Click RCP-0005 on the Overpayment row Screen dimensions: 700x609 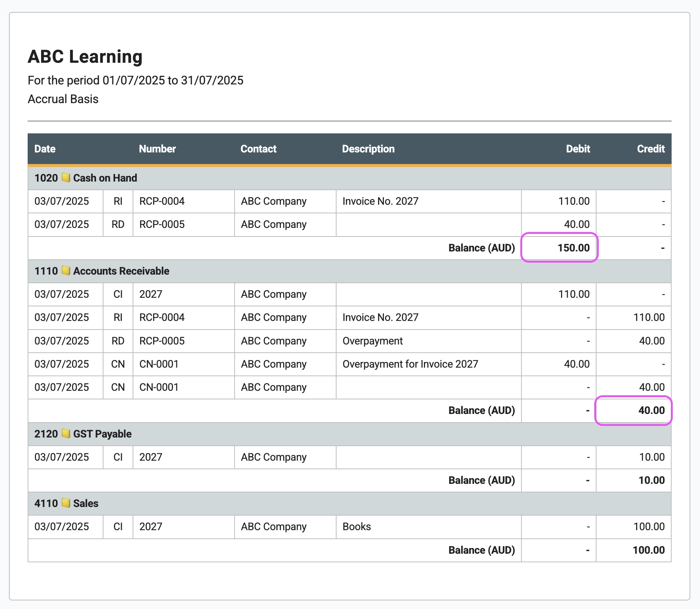point(162,341)
